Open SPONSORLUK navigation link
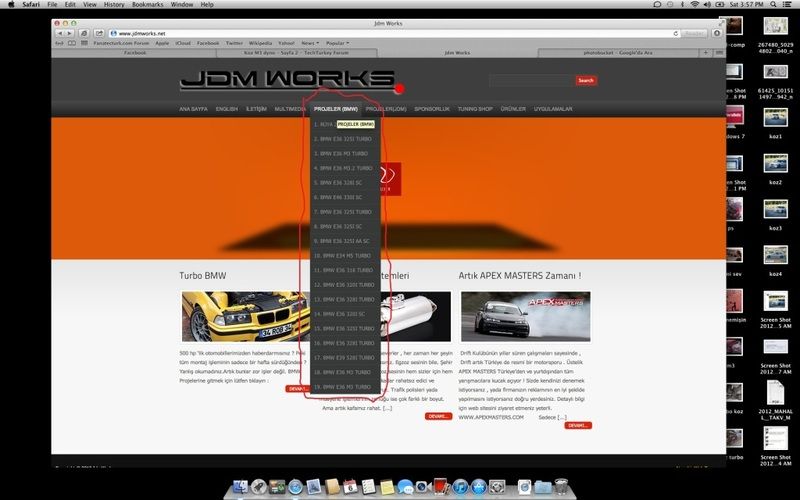Viewport: 800px width, 500px height. point(432,109)
